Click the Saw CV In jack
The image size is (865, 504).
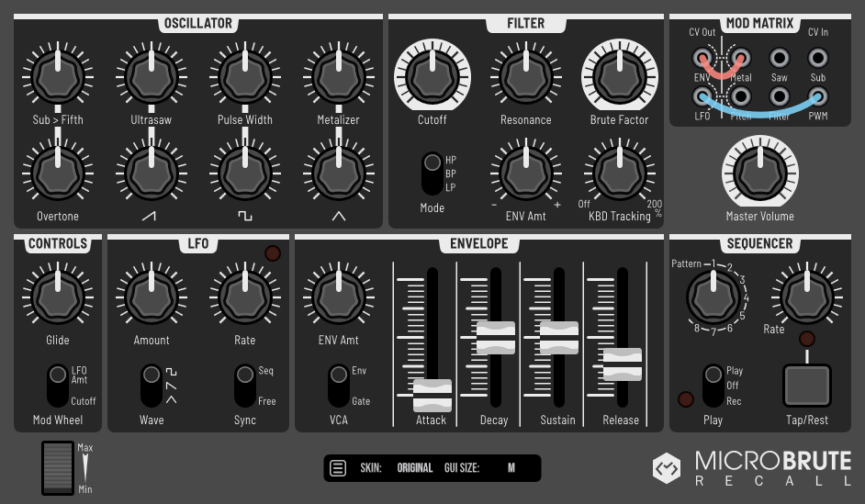coord(779,58)
